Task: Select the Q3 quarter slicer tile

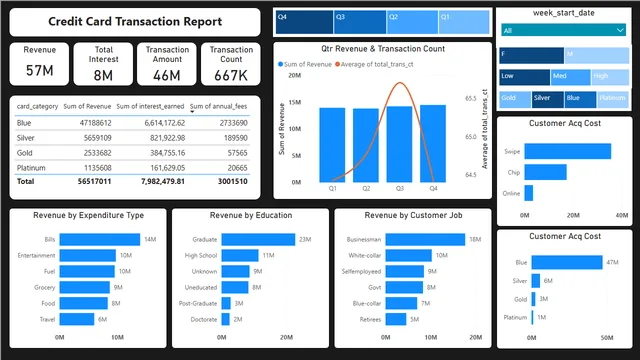Action: tap(360, 22)
